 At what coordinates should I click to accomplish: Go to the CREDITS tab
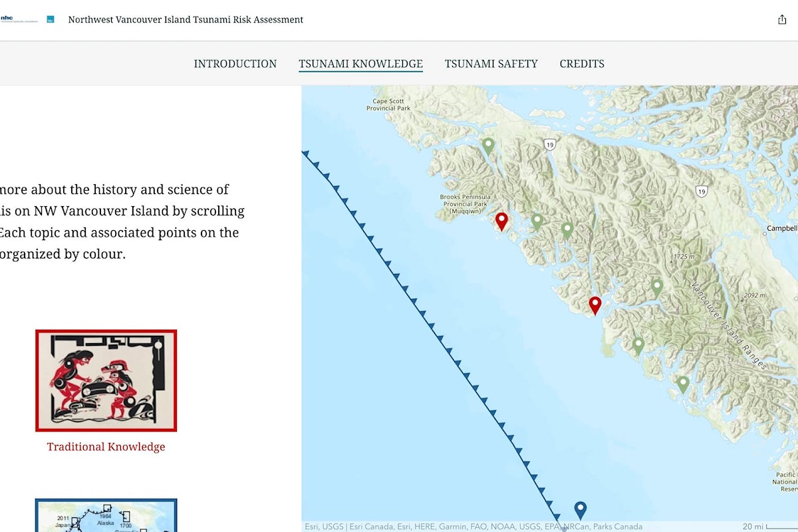coord(582,64)
